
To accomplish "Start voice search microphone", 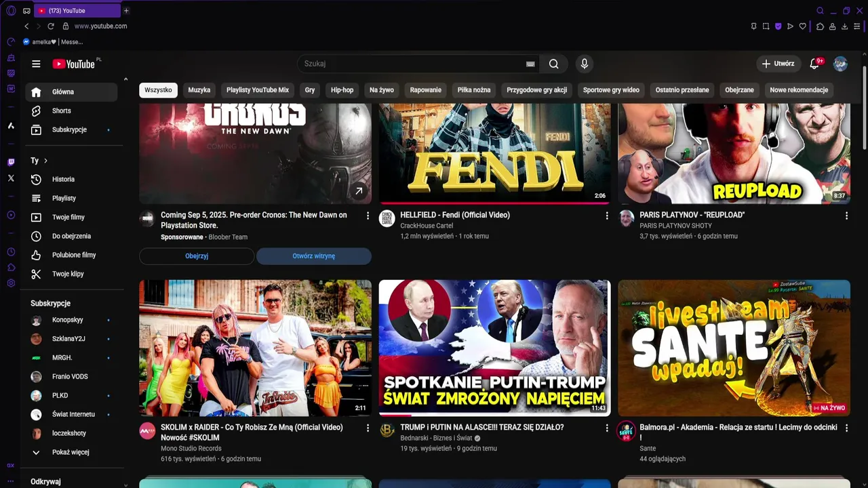I will (x=585, y=64).
